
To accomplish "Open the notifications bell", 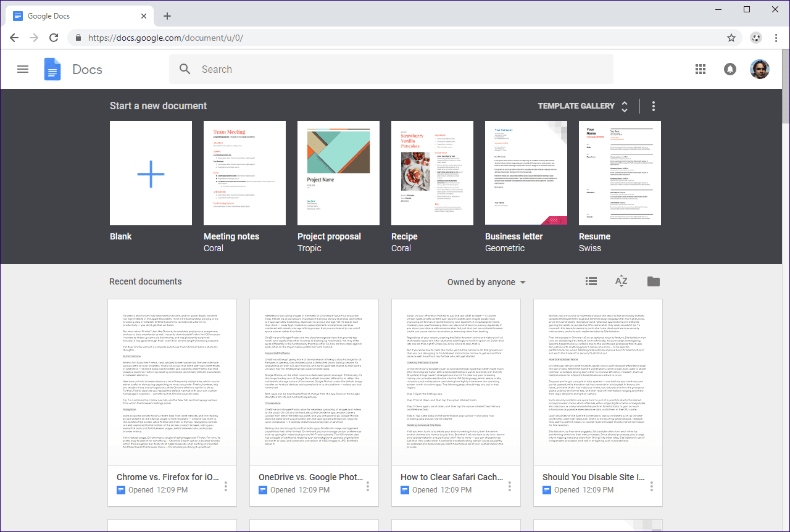I will tap(730, 69).
